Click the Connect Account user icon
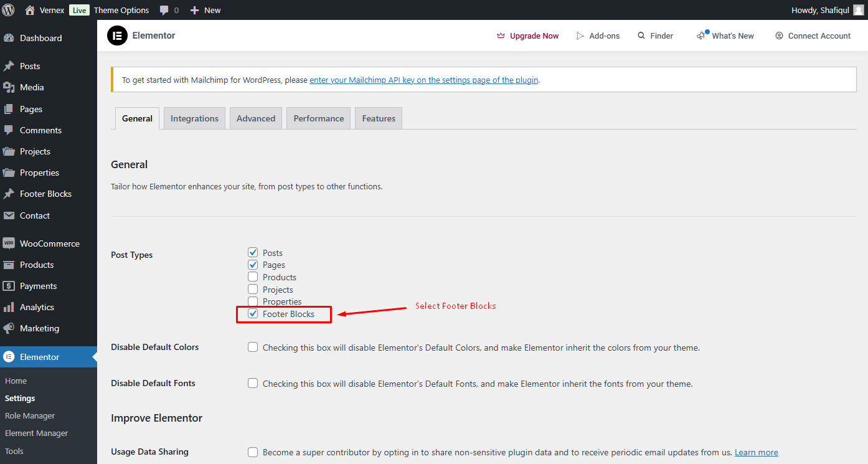The image size is (868, 464). coord(779,36)
